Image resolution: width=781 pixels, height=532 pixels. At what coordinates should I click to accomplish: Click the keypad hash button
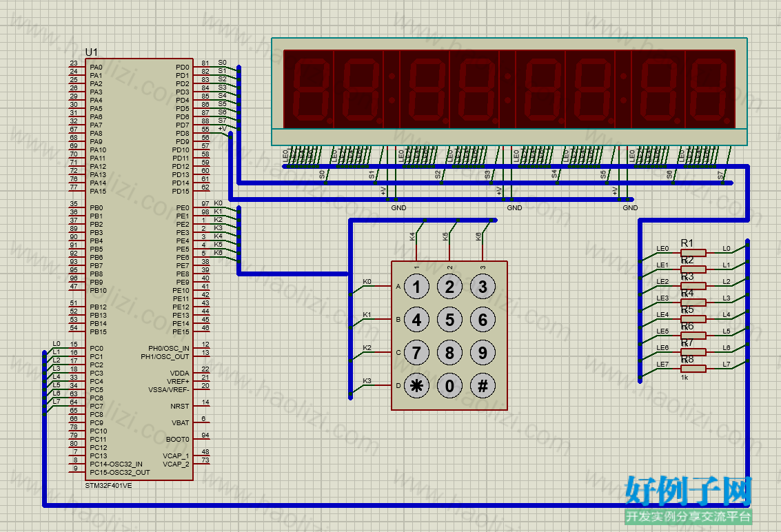click(483, 385)
